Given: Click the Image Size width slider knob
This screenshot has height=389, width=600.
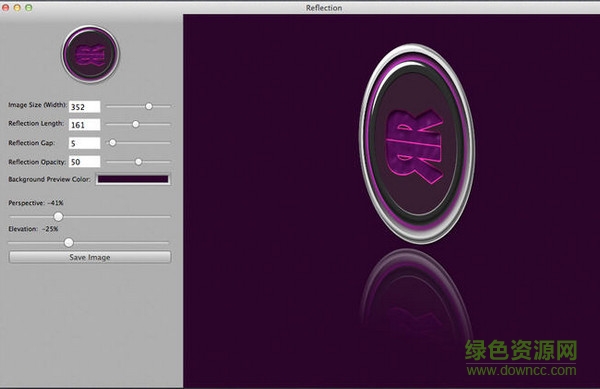Looking at the screenshot, I should 149,106.
